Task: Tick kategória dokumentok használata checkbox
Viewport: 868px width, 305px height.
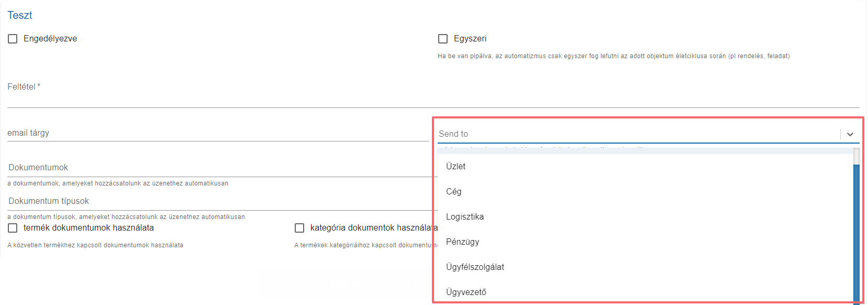Action: (x=299, y=228)
